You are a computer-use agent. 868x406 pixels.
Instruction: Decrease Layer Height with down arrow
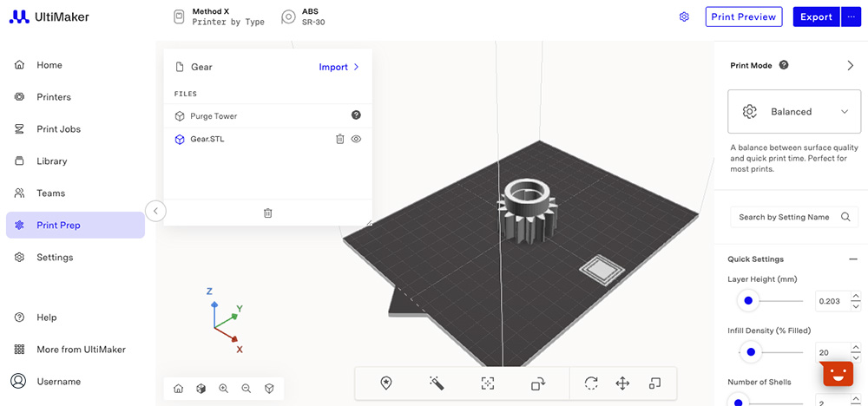point(856,306)
